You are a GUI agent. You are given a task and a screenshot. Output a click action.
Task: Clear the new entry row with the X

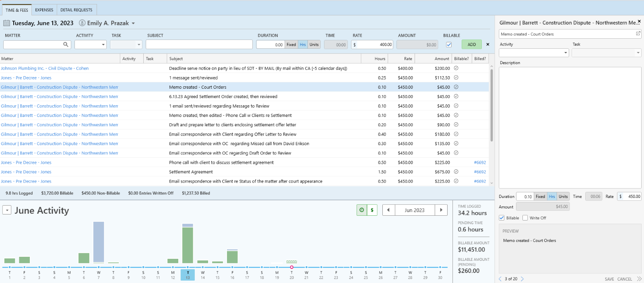point(488,44)
